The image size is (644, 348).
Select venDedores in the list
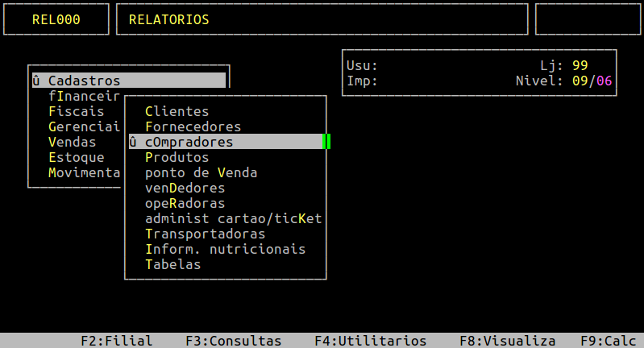185,188
